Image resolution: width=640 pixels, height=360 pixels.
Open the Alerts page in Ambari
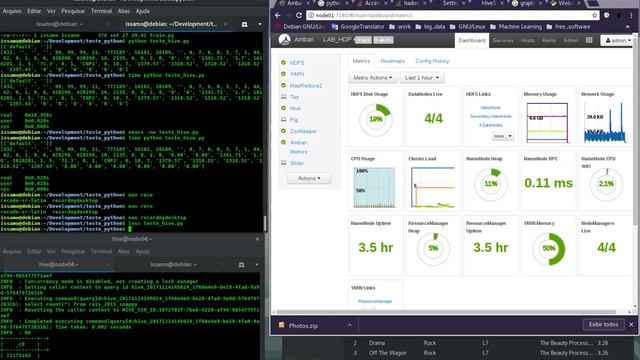click(x=549, y=40)
